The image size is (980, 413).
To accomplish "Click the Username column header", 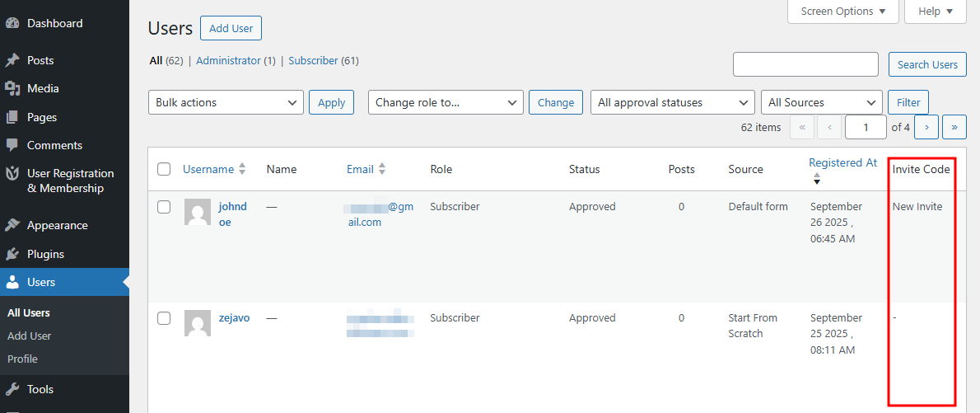I will click(208, 169).
